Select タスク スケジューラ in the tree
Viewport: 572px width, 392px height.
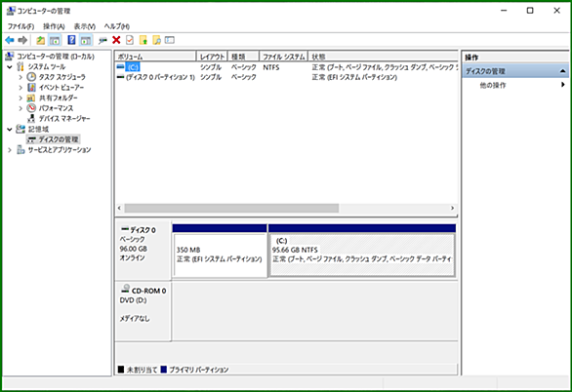pyautogui.click(x=62, y=77)
